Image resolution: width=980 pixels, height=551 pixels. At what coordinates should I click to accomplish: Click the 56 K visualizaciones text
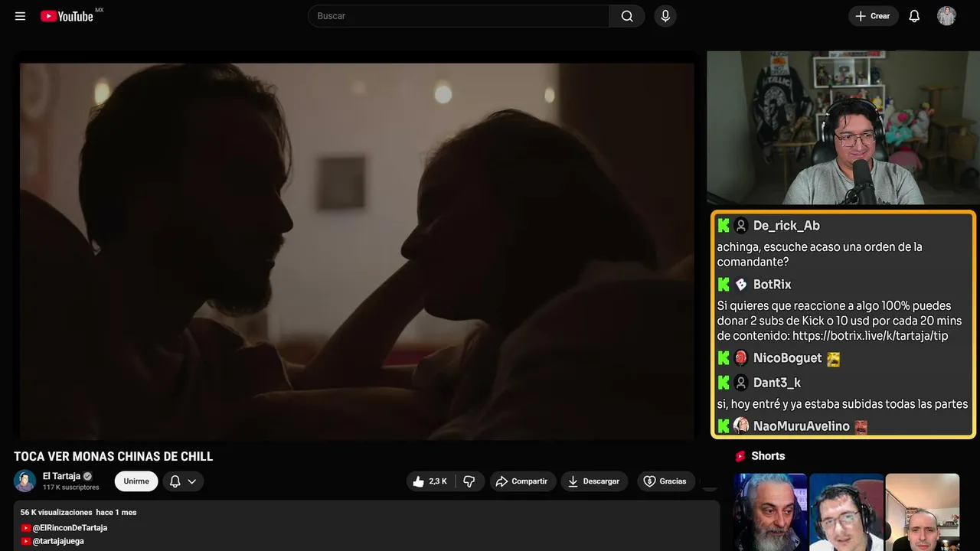point(56,512)
